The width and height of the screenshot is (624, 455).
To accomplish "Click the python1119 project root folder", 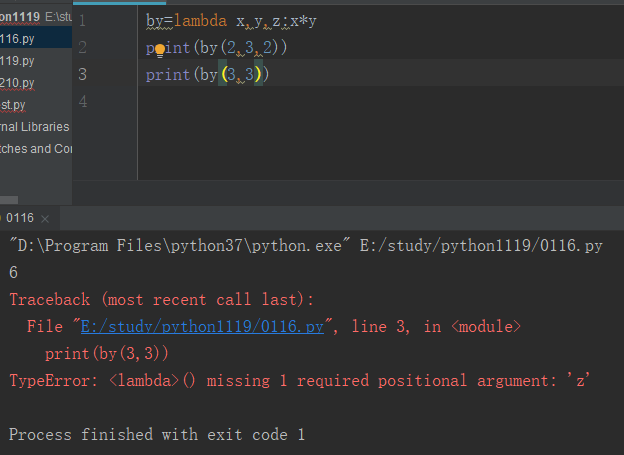I will pyautogui.click(x=20, y=17).
